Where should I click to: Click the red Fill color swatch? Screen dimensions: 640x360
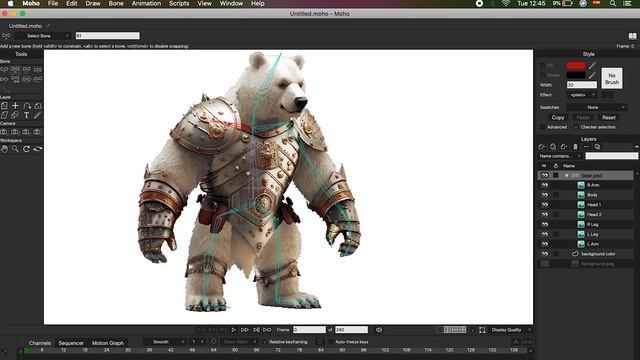pos(576,65)
